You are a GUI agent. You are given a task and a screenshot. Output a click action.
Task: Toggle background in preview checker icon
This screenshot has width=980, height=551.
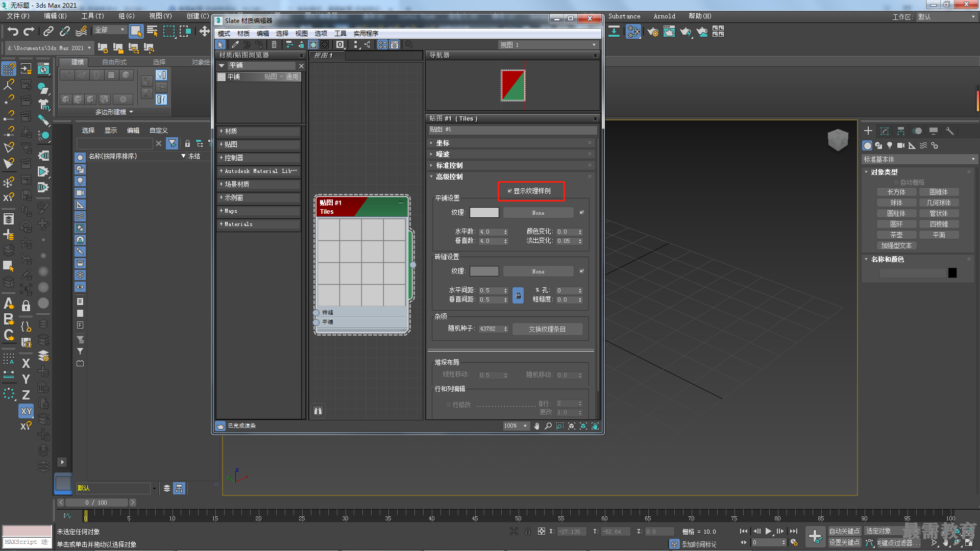pyautogui.click(x=325, y=45)
